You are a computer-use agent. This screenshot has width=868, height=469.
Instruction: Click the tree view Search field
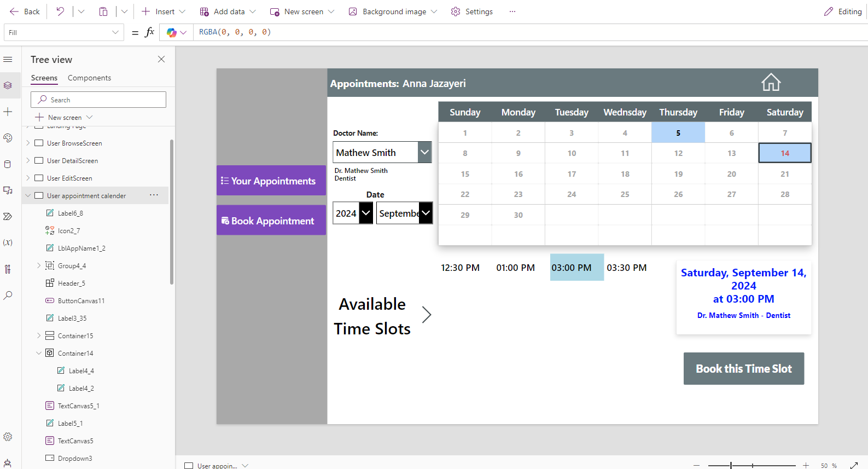(98, 100)
